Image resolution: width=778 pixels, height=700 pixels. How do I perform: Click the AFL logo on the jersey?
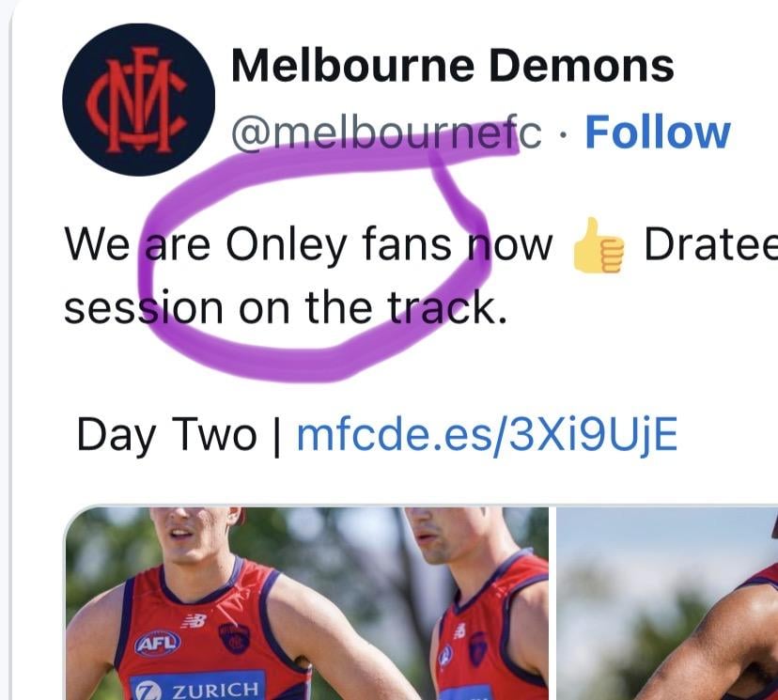pos(157,643)
